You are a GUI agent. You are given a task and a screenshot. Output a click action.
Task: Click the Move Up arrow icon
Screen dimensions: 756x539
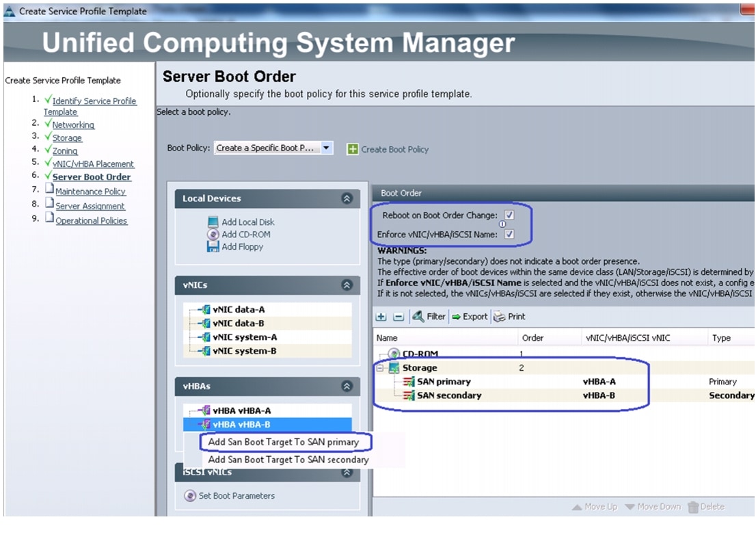[x=577, y=507]
